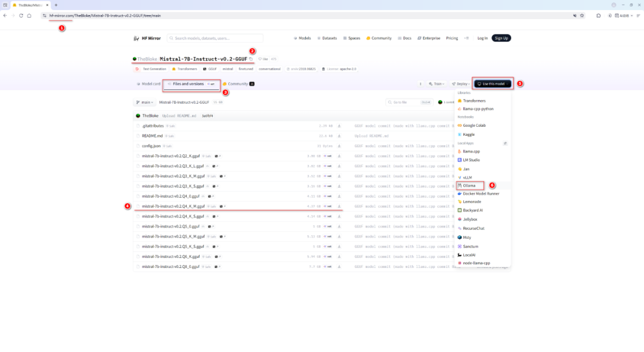Open the browser home page icon
Image resolution: width=644 pixels, height=352 pixels.
tap(29, 15)
